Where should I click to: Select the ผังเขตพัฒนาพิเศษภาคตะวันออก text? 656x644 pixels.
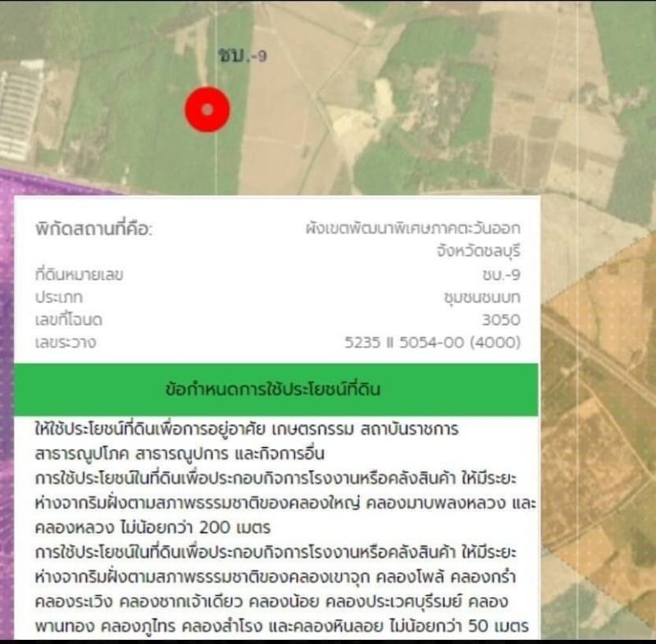413,228
